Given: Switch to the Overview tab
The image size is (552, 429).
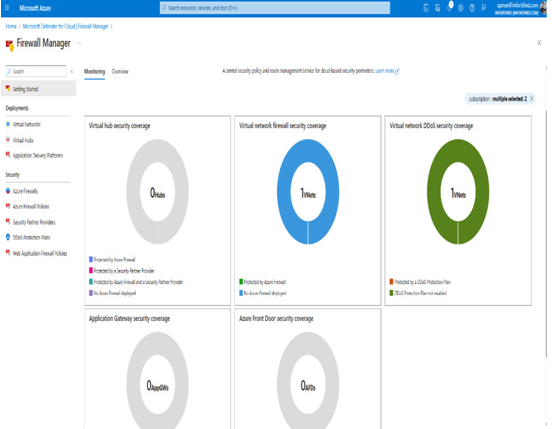Looking at the screenshot, I should tap(120, 71).
